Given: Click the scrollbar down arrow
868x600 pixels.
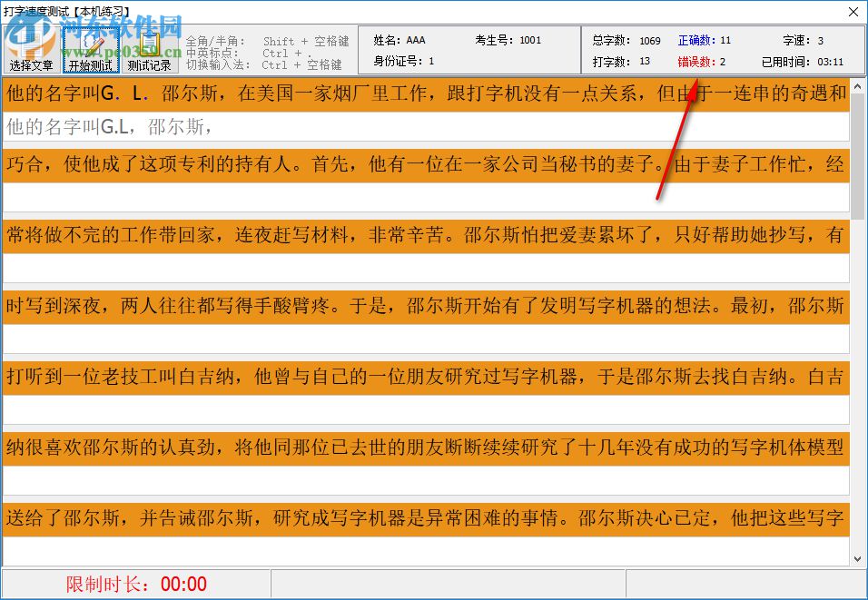Looking at the screenshot, I should [856, 557].
